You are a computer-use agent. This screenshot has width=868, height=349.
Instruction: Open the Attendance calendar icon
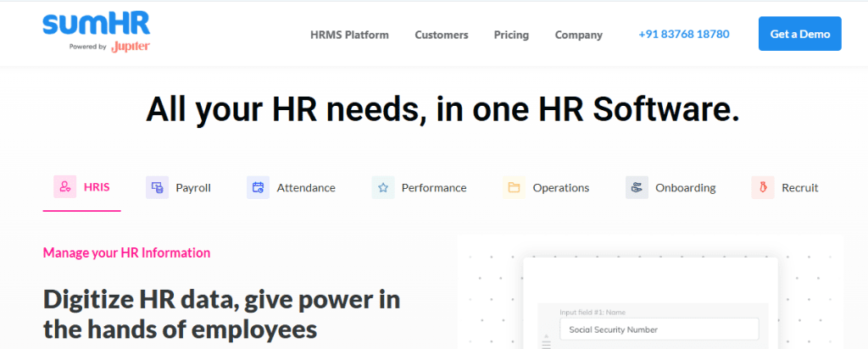(258, 187)
